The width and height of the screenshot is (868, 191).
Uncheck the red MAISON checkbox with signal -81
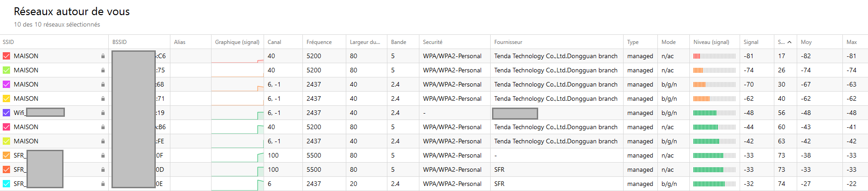click(x=6, y=56)
